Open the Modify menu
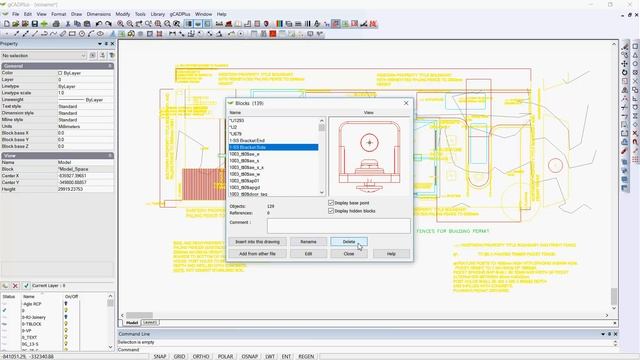 pos(122,14)
